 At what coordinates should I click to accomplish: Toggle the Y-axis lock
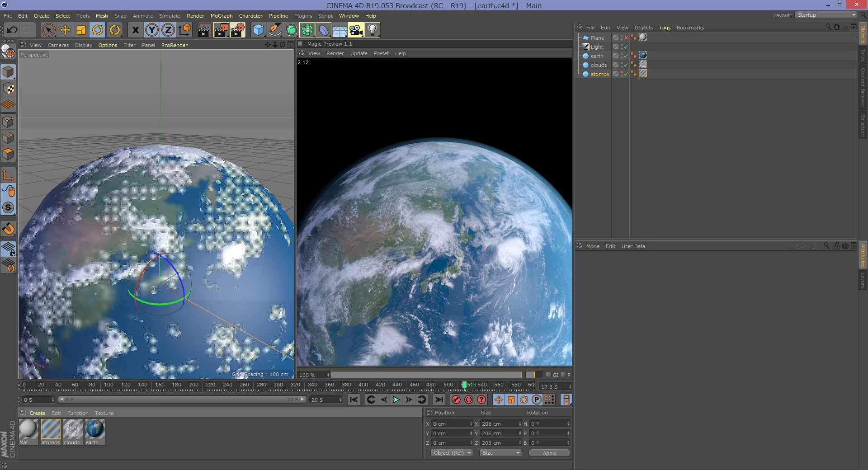click(x=152, y=30)
